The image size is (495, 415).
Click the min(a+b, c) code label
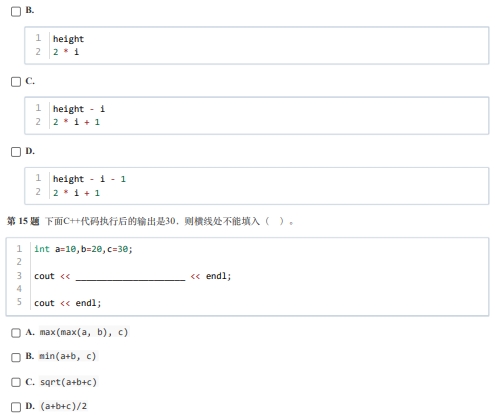[68, 356]
